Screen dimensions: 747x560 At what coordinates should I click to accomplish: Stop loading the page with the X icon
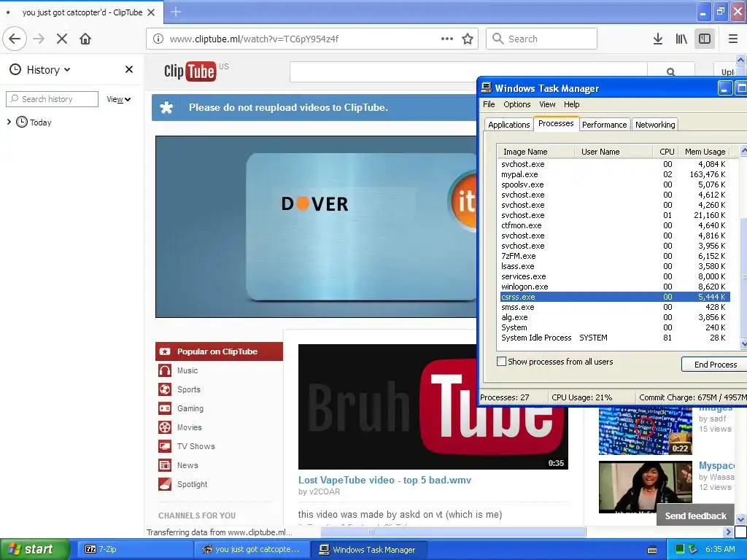(62, 39)
